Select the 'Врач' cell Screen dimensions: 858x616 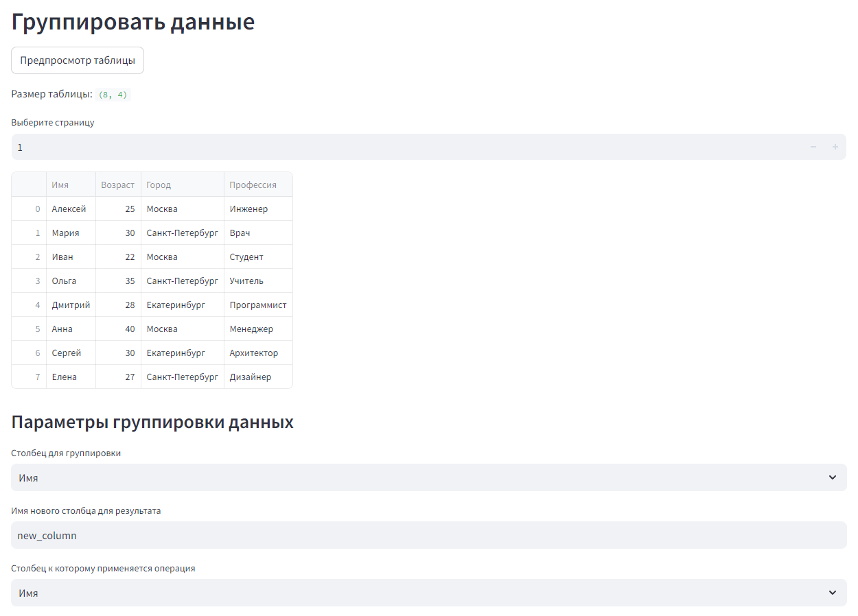pos(258,233)
